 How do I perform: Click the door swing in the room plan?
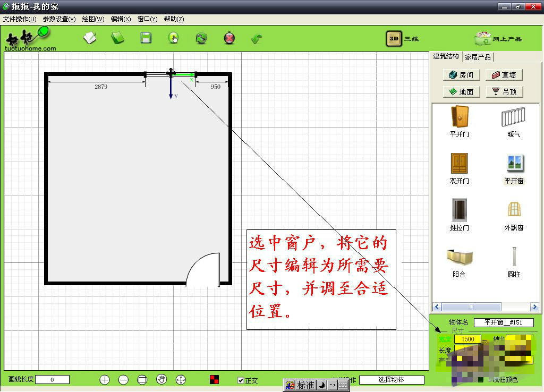203,269
